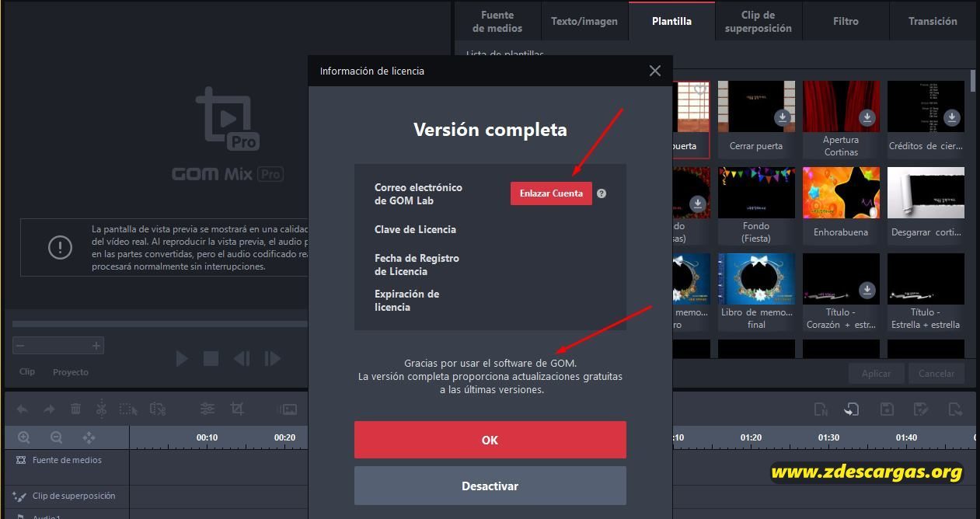The image size is (980, 519).
Task: Click the scissors split clip icon
Action: click(x=102, y=409)
